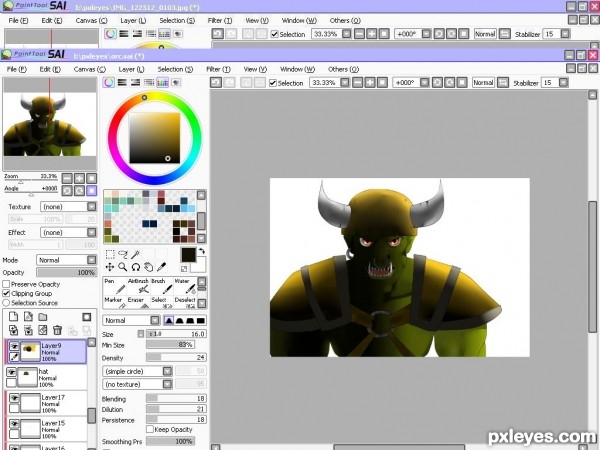Toggle Selection checkbox in front window toolbar
Screen dimensions: 600x450
(x=273, y=83)
